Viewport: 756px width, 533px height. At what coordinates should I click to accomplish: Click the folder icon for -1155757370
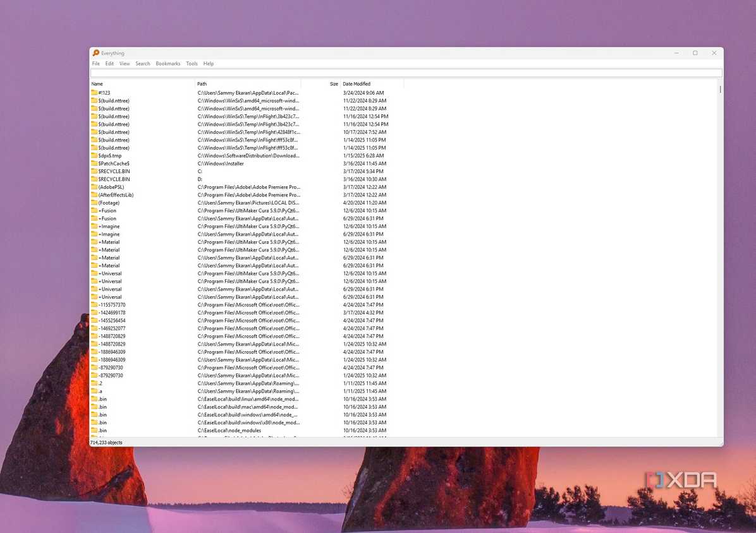[x=94, y=305]
